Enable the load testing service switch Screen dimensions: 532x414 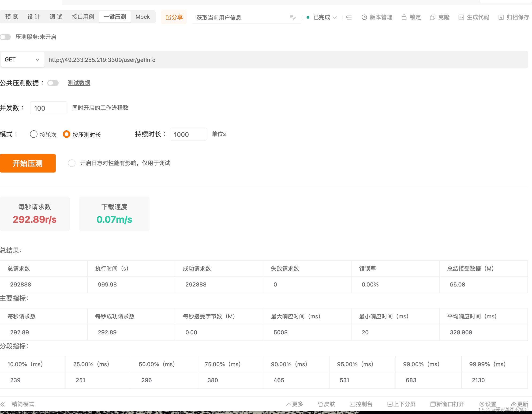[x=6, y=37]
